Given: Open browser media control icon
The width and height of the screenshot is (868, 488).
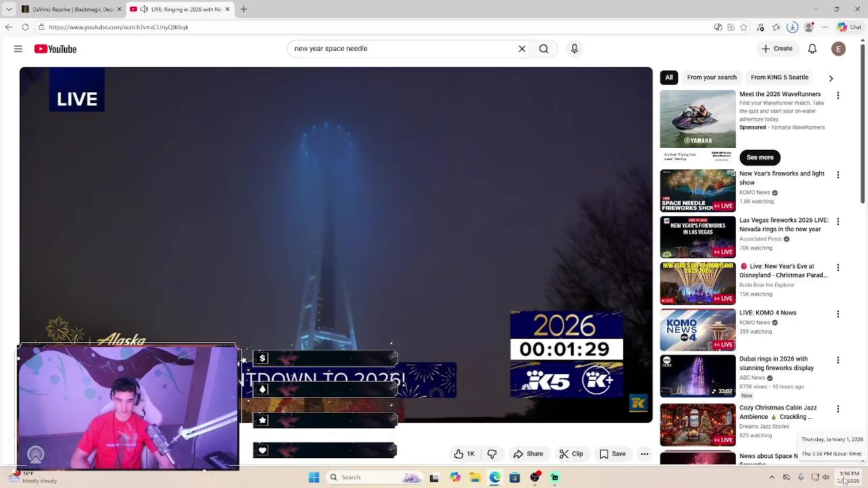Looking at the screenshot, I should click(x=760, y=27).
